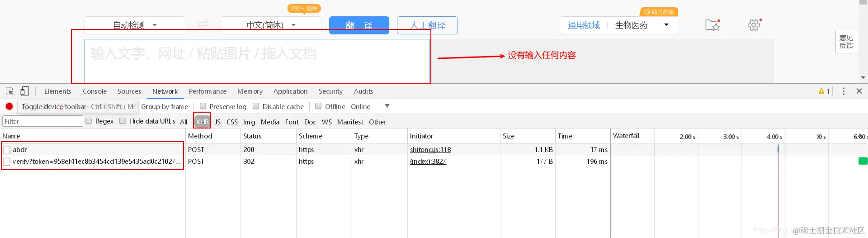Screen dimensions: 868x238
Task: Open the Security tab
Action: [330, 91]
